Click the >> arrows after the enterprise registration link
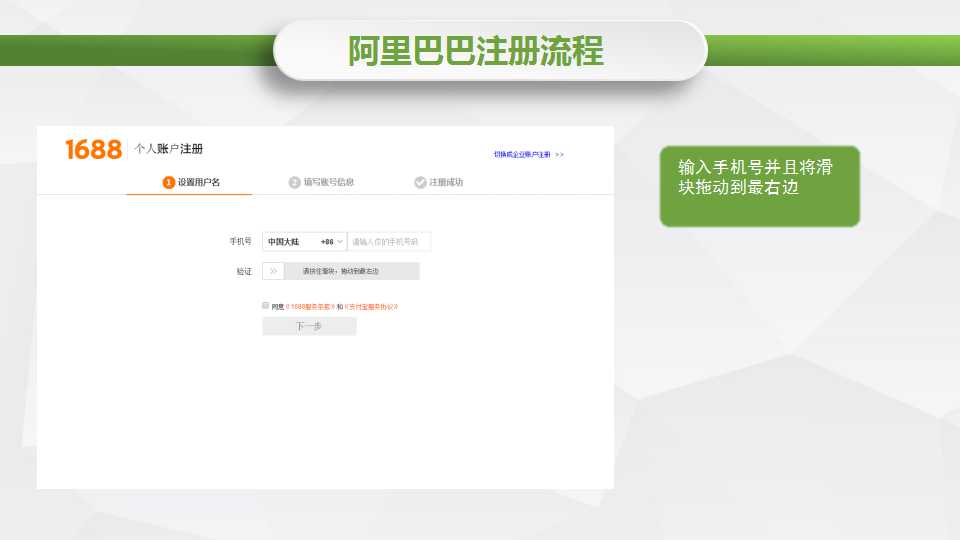 [x=559, y=155]
